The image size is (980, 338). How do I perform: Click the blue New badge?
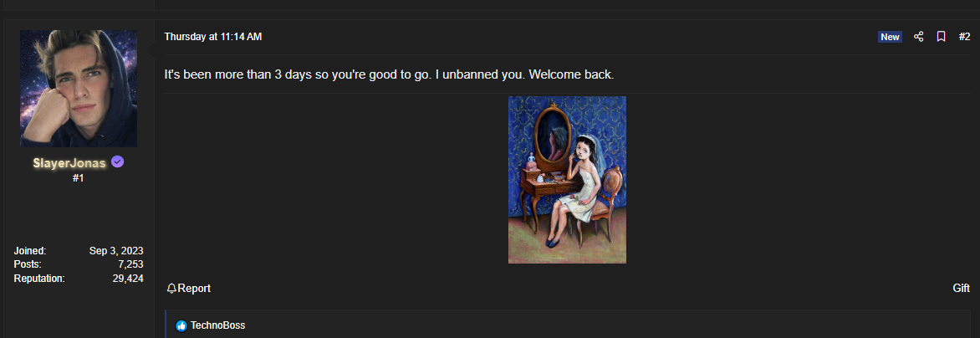coord(890,37)
